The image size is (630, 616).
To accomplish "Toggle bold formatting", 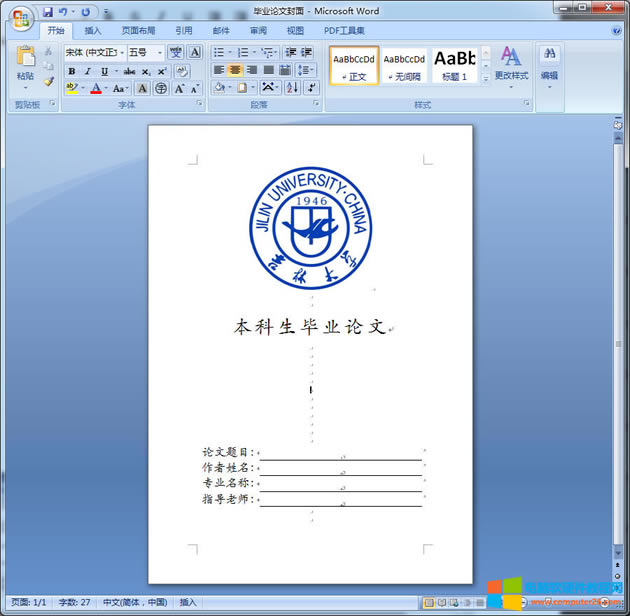I will (x=72, y=71).
